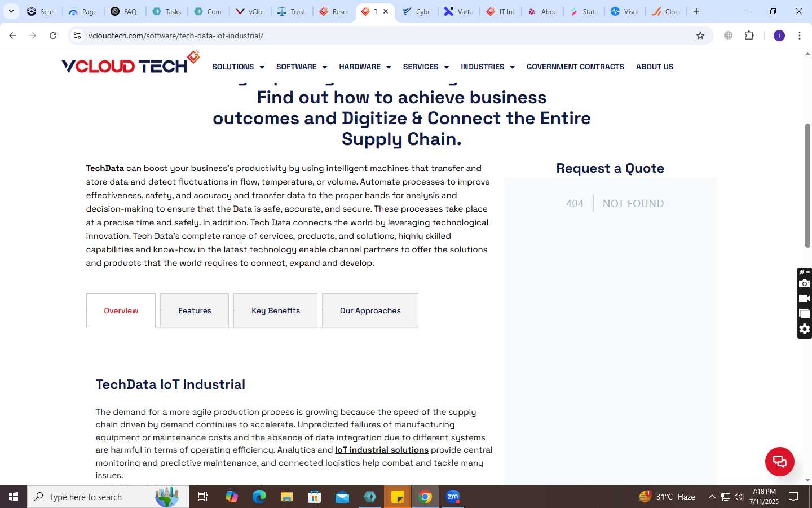The width and height of the screenshot is (812, 508).
Task: Open Zoom from the taskbar
Action: 453,497
